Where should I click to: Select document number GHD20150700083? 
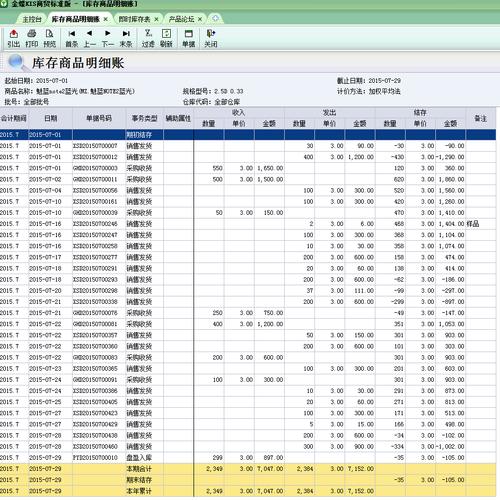coord(95,357)
